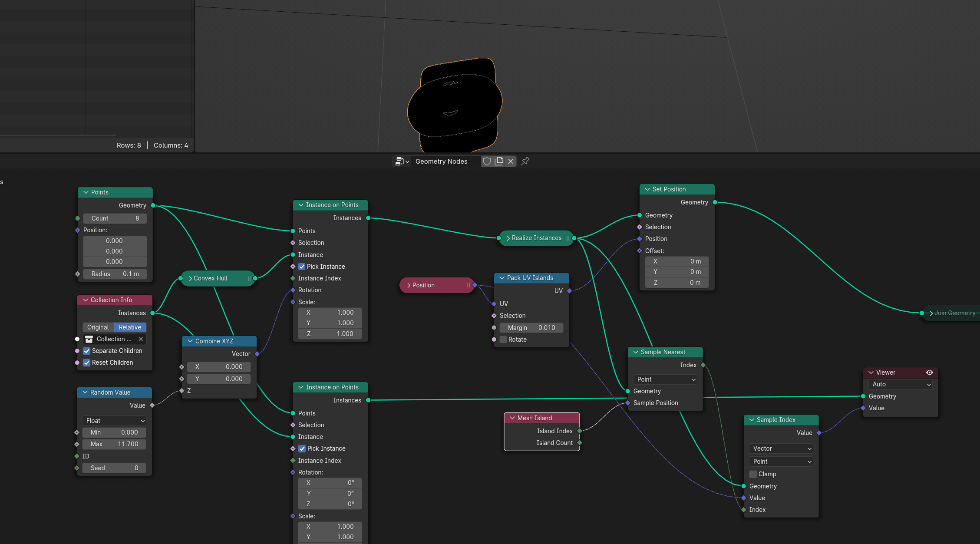Click the Margin 0.010 field
Viewport: 980px width, 544px height.
pyautogui.click(x=531, y=328)
